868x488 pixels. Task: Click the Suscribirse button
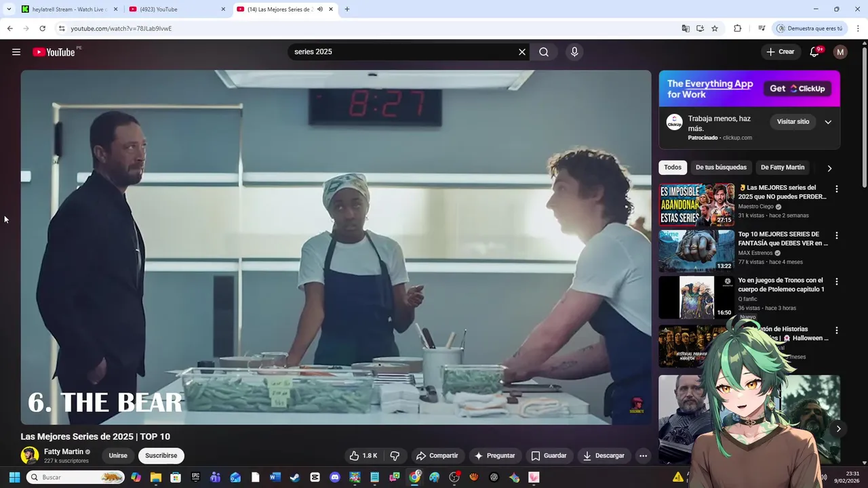[161, 456]
